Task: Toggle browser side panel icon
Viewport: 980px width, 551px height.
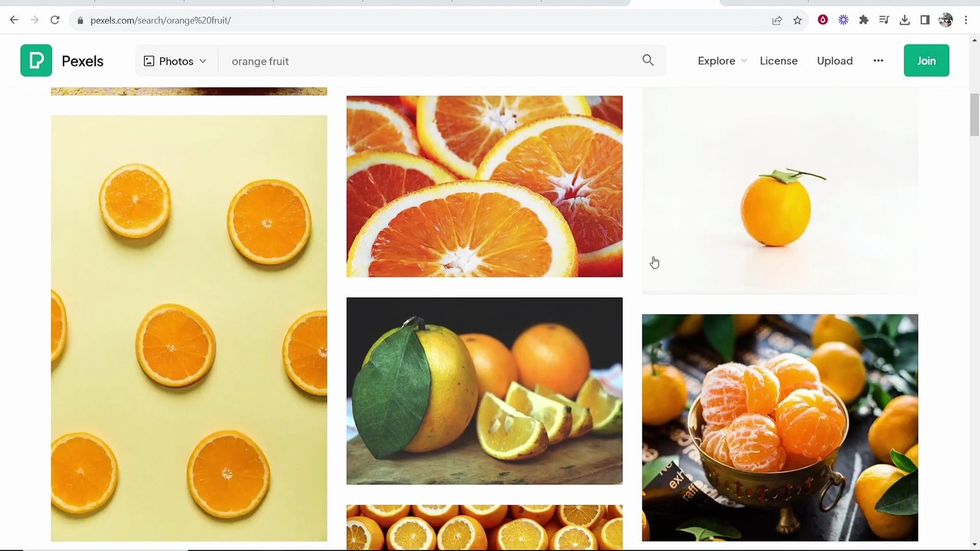Action: 925,20
